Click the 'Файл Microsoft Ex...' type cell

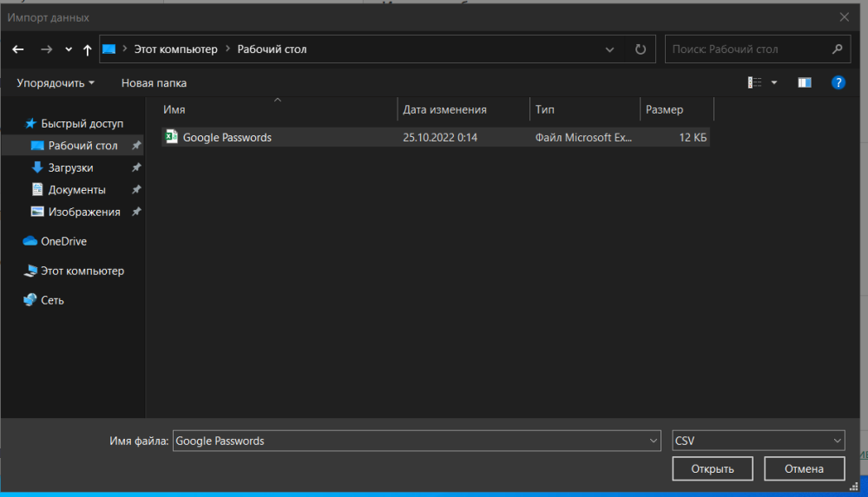(583, 137)
